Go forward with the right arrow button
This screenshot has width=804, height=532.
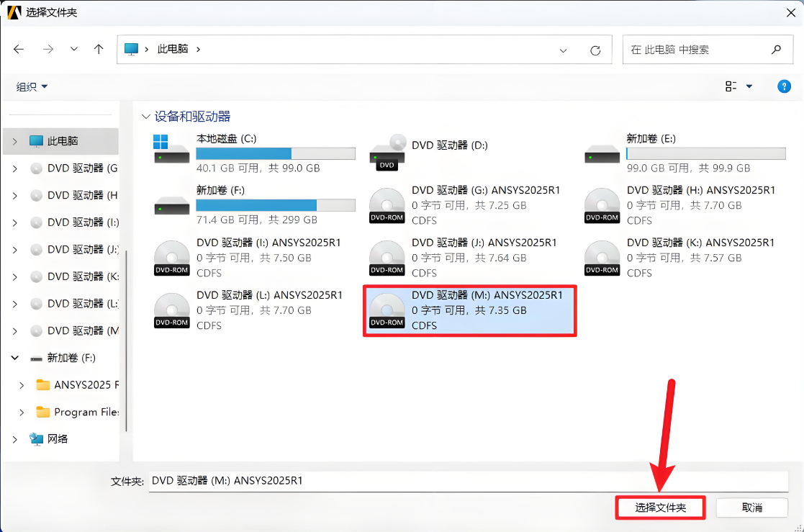tap(48, 49)
